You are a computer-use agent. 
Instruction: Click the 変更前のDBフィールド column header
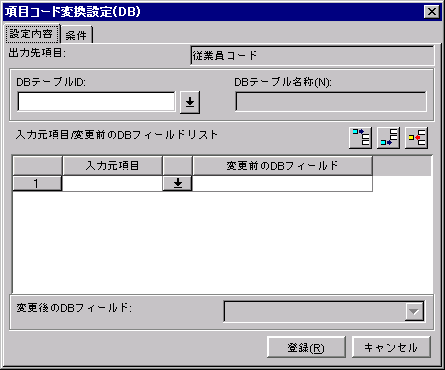[282, 166]
